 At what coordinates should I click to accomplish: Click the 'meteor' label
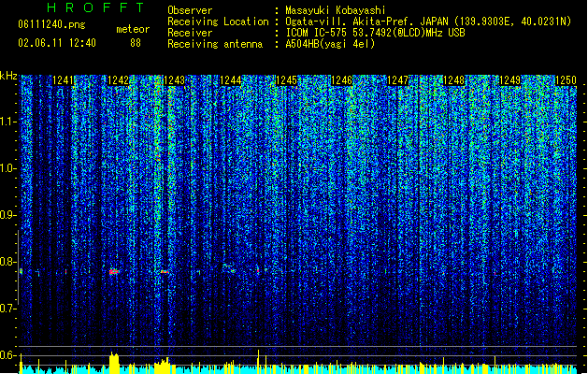(133, 29)
